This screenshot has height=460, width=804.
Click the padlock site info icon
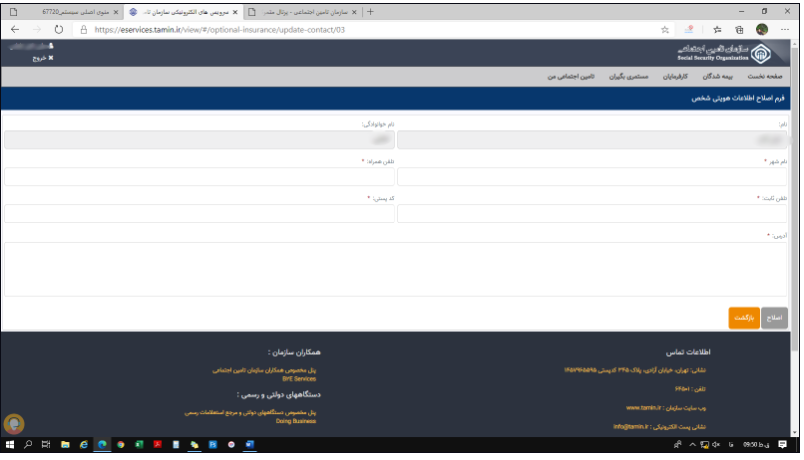click(x=84, y=30)
